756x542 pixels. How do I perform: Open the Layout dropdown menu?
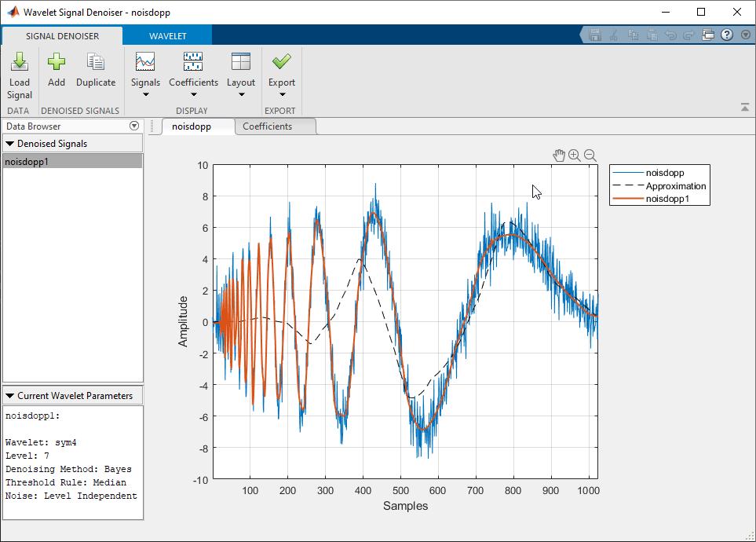tap(241, 82)
